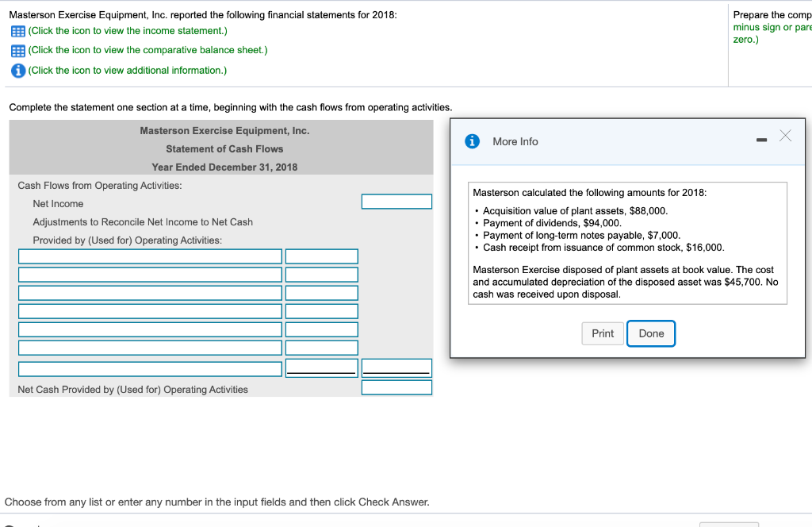This screenshot has height=527, width=812.
Task: Select sixth adjustment description field
Action: (150, 348)
